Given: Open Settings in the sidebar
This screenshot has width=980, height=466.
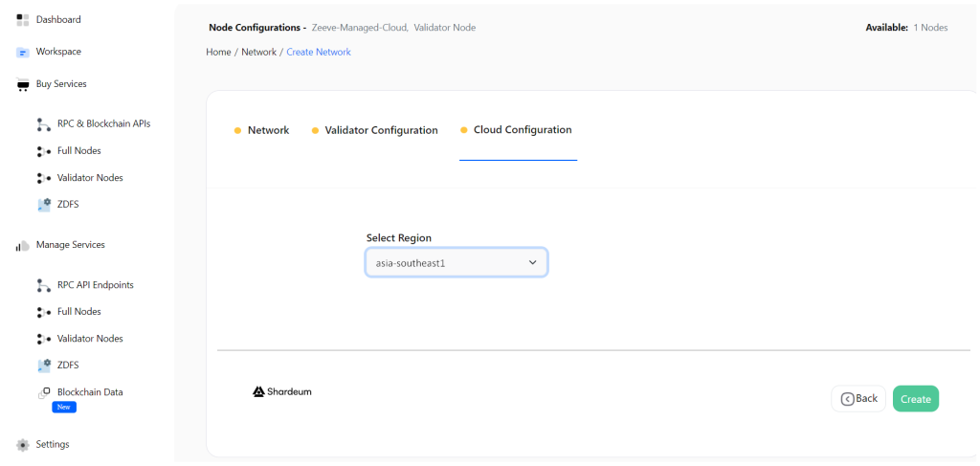Looking at the screenshot, I should point(53,444).
